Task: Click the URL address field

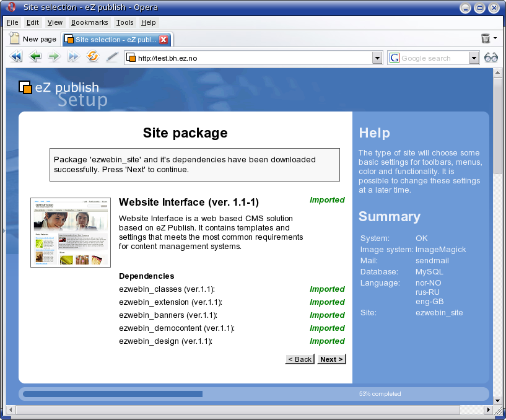Action: [254, 58]
